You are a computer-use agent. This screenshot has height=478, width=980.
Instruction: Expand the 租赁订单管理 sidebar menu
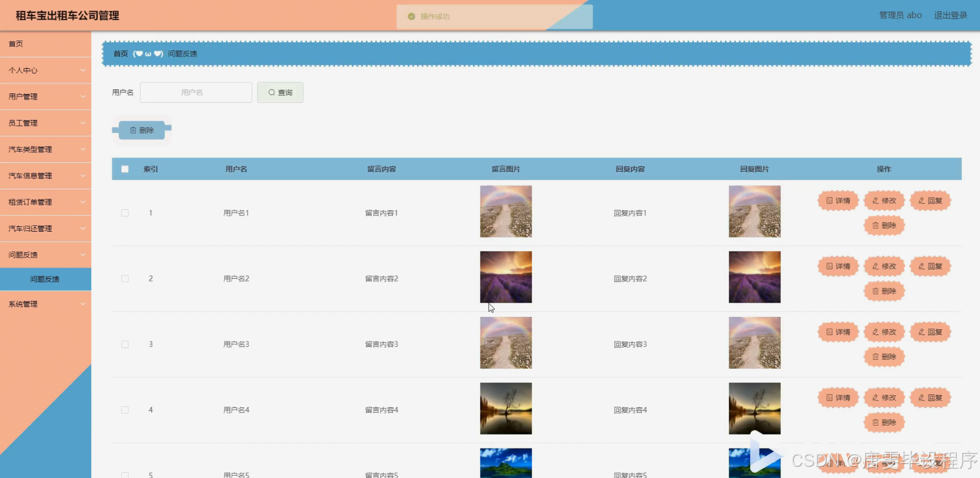(x=45, y=202)
